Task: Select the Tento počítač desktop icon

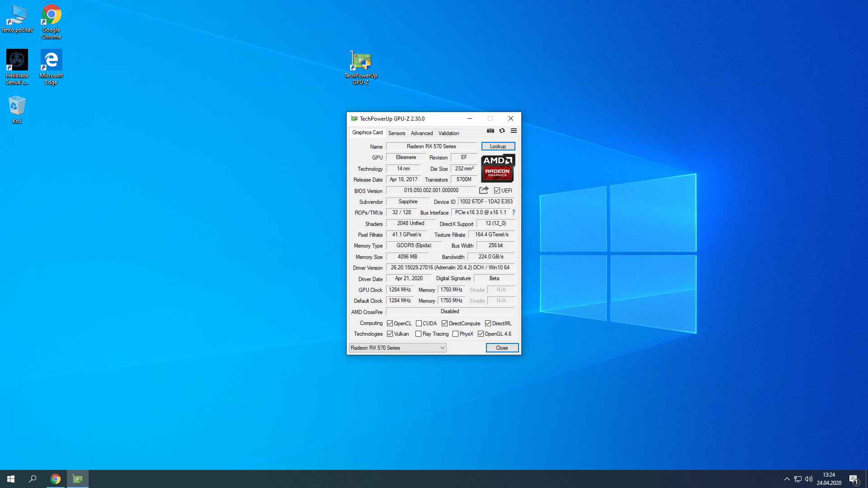Action: [x=17, y=19]
